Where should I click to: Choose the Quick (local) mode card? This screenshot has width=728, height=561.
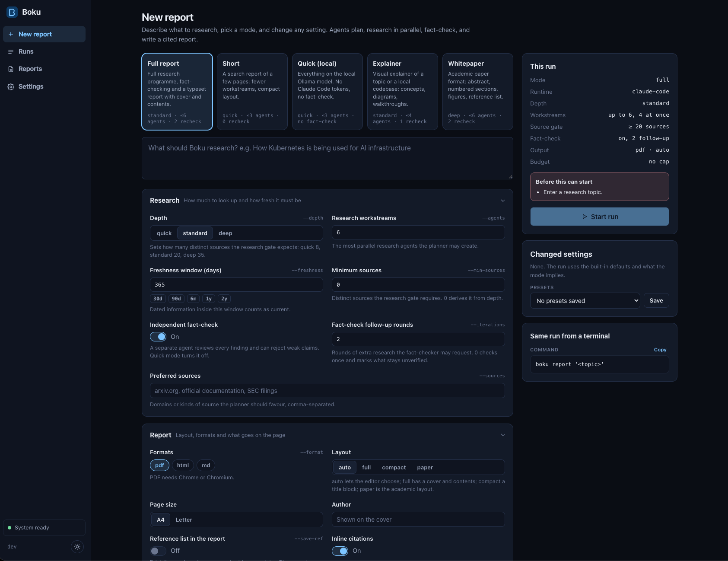coord(327,92)
